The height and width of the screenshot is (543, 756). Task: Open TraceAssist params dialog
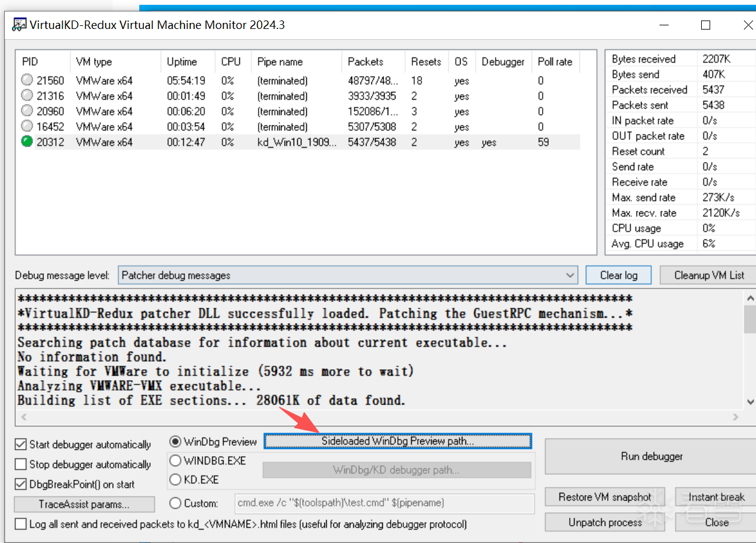click(84, 504)
